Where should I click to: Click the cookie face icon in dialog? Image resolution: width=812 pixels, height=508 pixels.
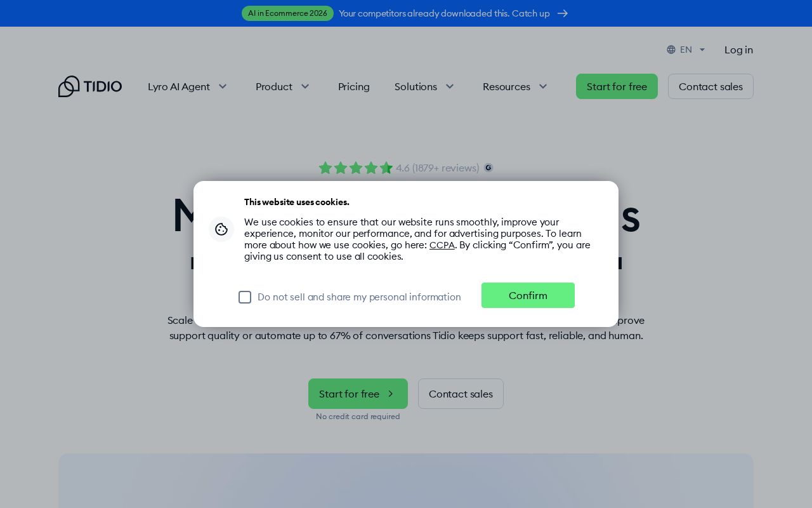tap(221, 229)
